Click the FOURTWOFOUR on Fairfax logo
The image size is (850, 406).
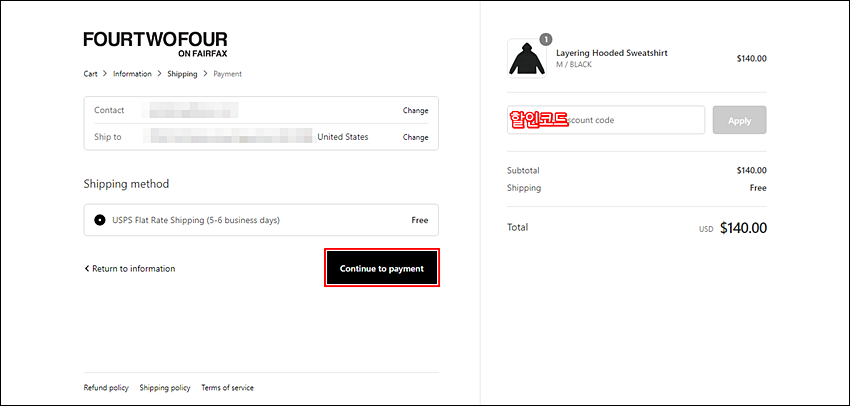click(x=156, y=44)
